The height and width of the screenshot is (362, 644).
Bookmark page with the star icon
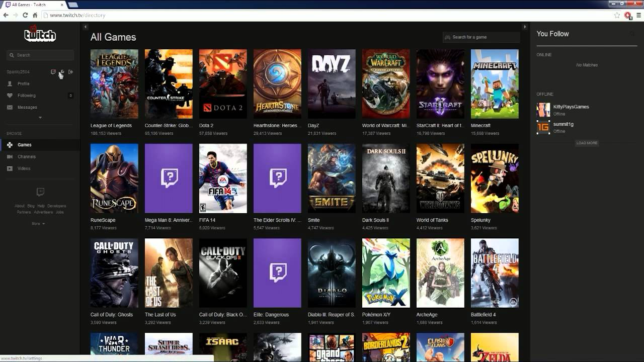coord(617,15)
